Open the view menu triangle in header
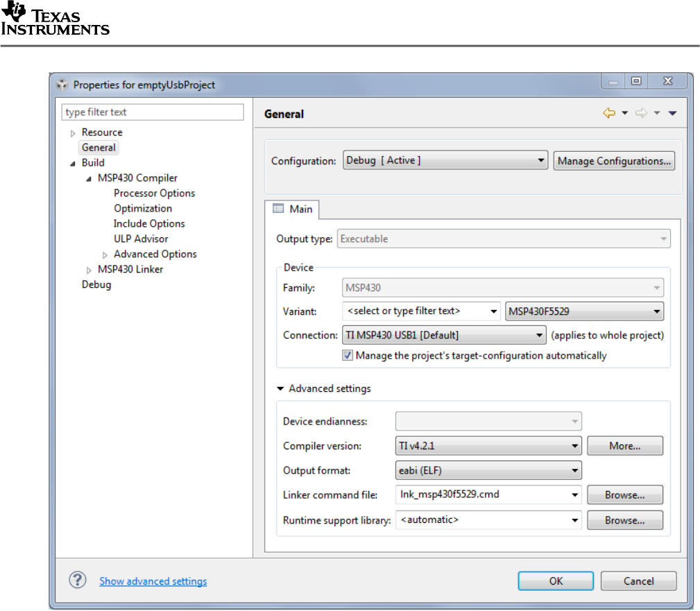The height and width of the screenshot is (611, 700). click(672, 114)
